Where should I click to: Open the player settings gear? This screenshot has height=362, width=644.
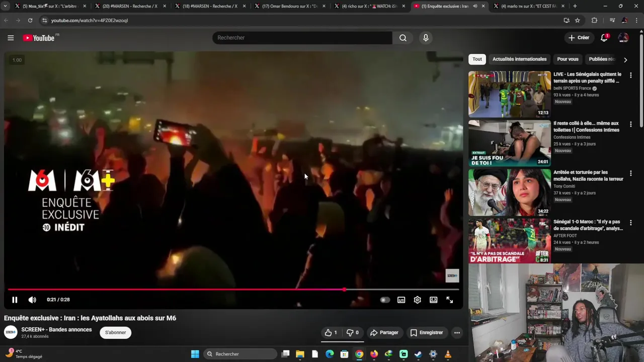[417, 300]
